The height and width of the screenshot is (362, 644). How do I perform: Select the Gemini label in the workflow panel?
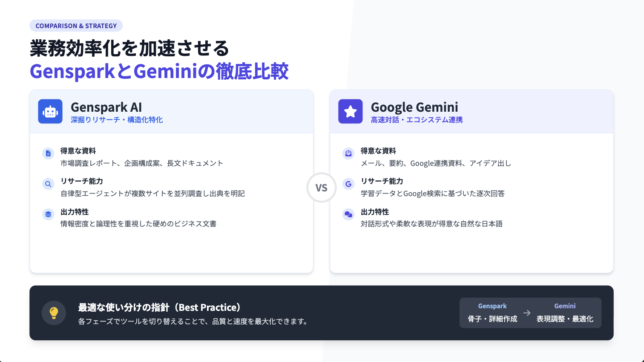565,306
